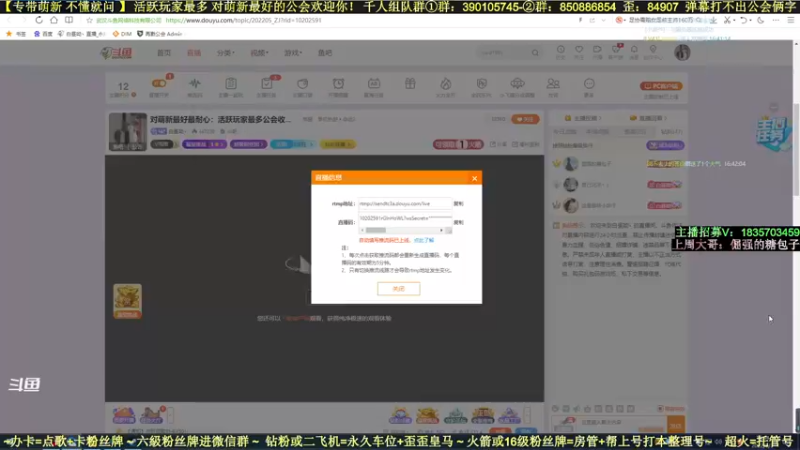
Task: Open the blue 点此了解 link in the dialog
Action: pyautogui.click(x=423, y=240)
